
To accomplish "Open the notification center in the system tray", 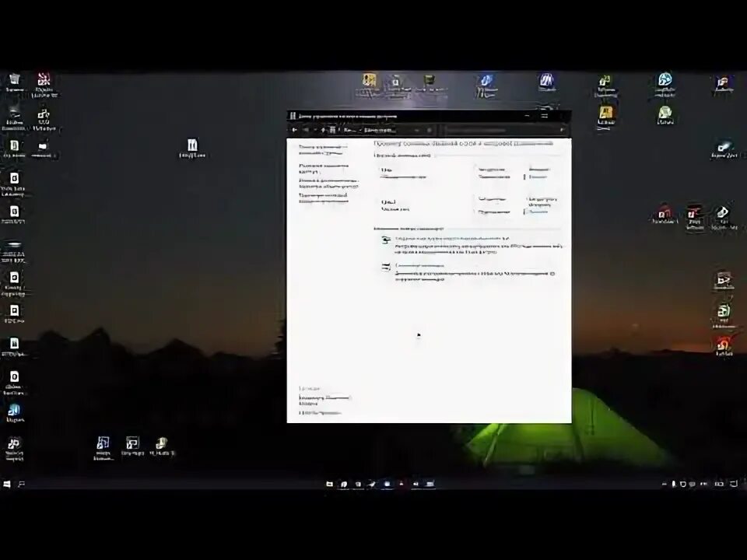I will 734,484.
